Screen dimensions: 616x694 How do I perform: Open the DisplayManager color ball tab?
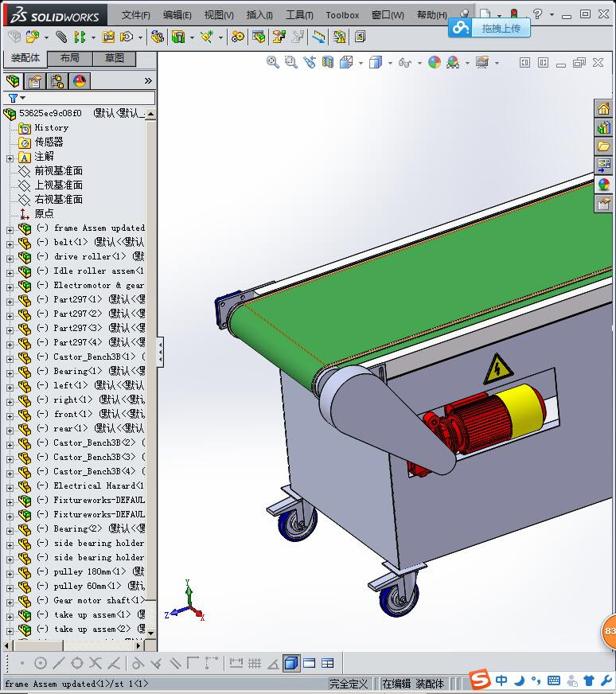pyautogui.click(x=80, y=81)
